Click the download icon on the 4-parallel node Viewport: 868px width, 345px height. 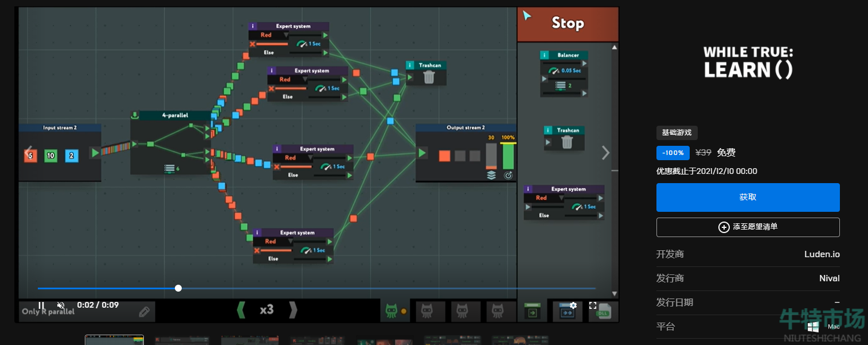[135, 115]
